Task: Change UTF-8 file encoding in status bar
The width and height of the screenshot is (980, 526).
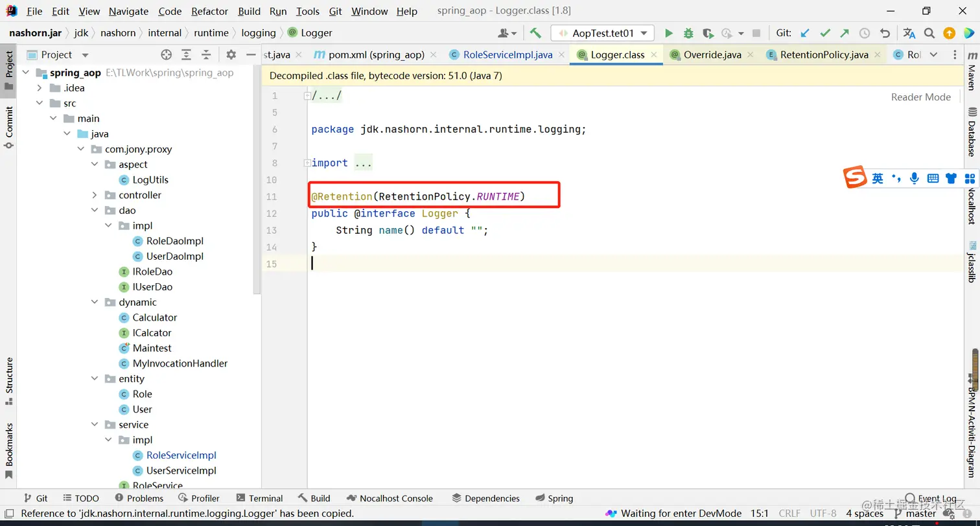Action: [x=823, y=514]
